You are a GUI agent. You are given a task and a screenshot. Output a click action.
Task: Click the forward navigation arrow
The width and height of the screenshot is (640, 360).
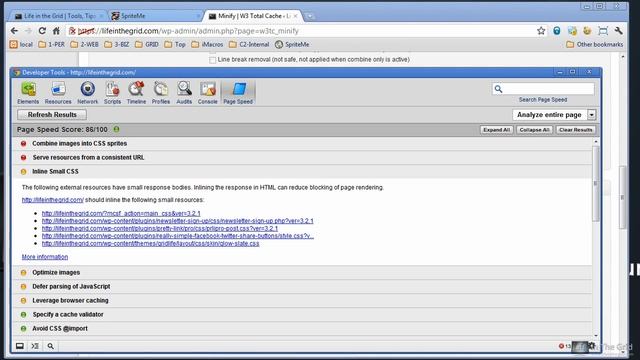pos(28,31)
